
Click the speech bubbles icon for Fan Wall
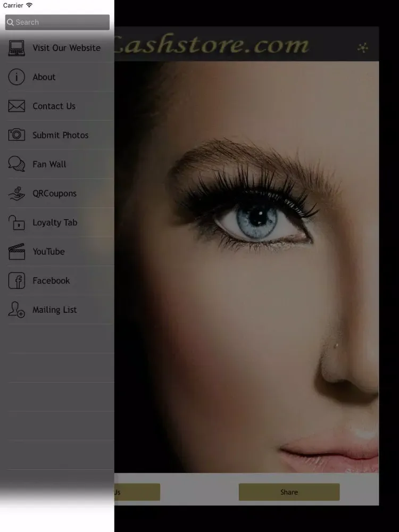pos(16,164)
